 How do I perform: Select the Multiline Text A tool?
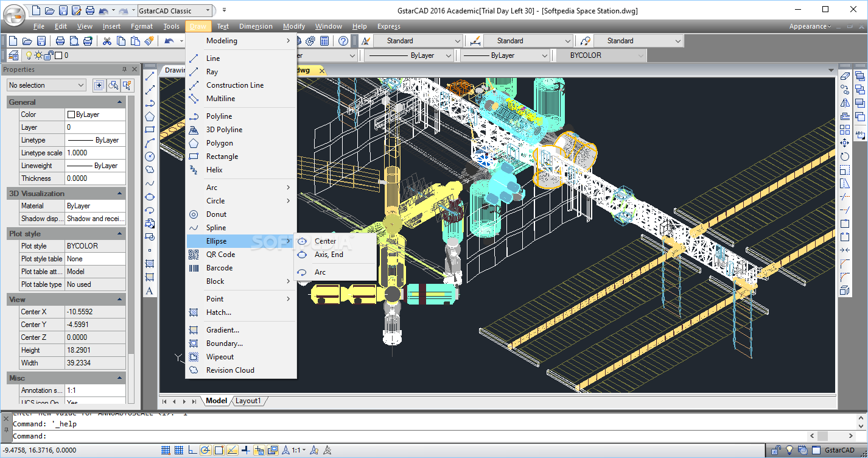click(150, 291)
